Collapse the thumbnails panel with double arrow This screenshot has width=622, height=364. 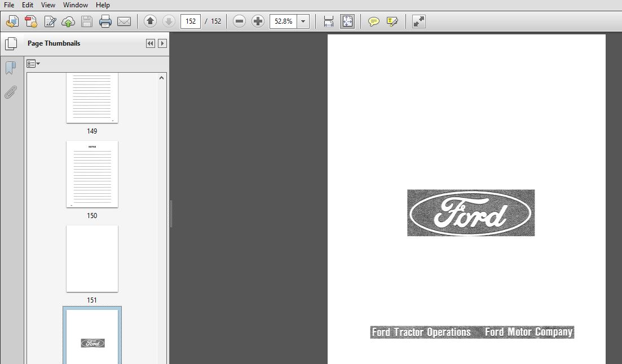point(151,43)
